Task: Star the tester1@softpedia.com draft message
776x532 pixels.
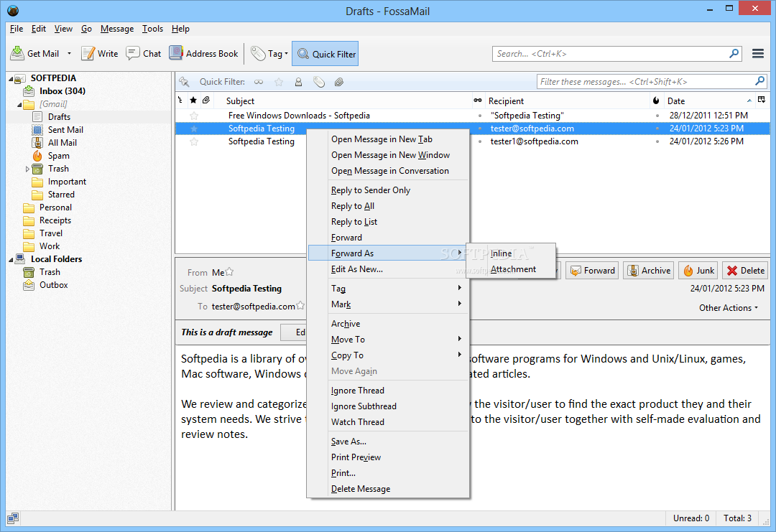Action: pyautogui.click(x=194, y=142)
